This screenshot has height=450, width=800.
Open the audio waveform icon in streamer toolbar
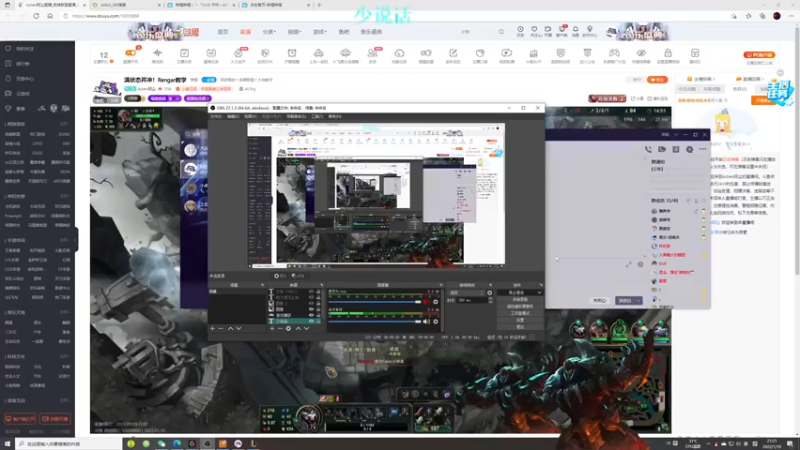coord(158,53)
